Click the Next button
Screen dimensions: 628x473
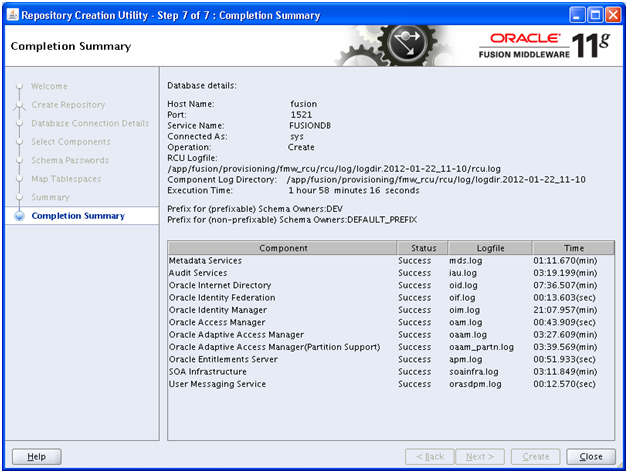tap(480, 457)
